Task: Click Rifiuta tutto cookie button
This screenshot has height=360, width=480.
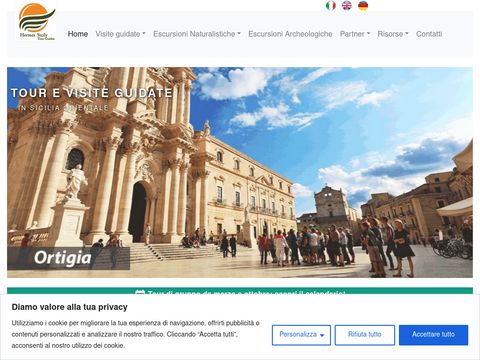Action: point(365,335)
